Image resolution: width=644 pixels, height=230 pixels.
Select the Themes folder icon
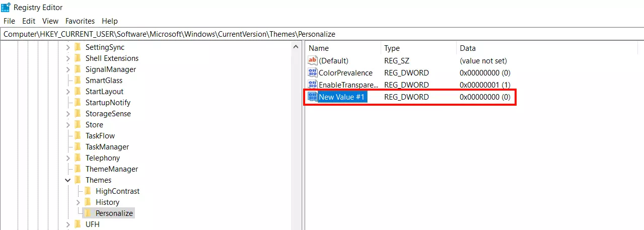click(78, 180)
